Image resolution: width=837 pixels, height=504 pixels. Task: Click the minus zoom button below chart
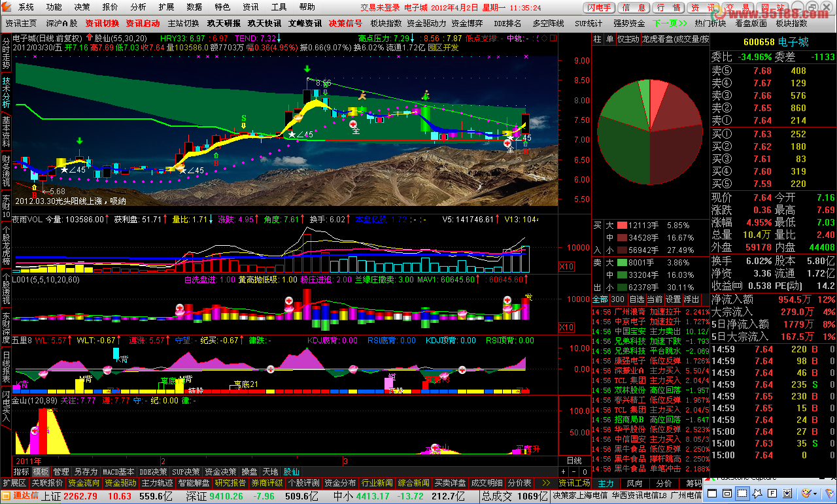[x=573, y=471]
